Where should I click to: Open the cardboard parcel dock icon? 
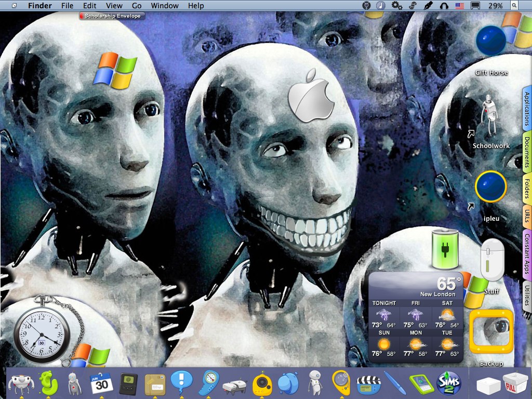(x=155, y=384)
